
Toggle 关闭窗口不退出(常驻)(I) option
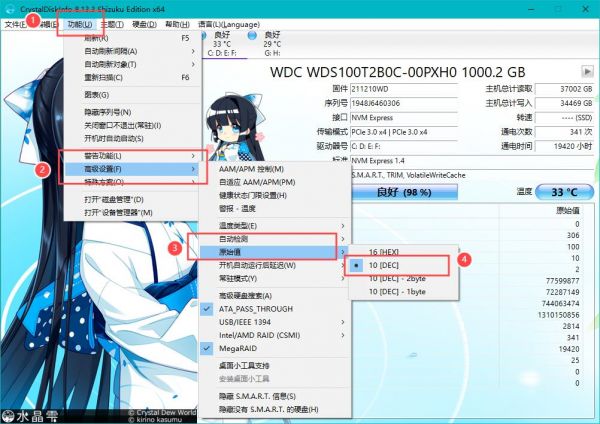click(132, 125)
